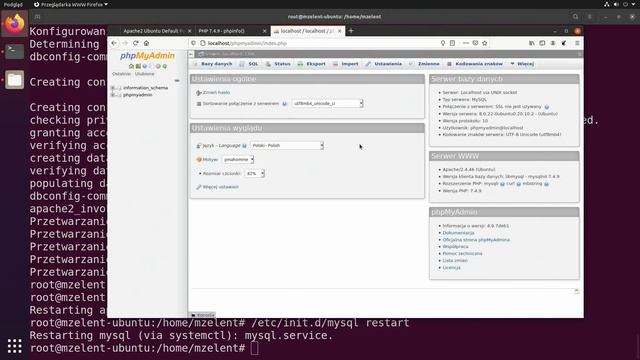Click the Firefox home button
The width and height of the screenshot is (640, 360).
pos(146,43)
